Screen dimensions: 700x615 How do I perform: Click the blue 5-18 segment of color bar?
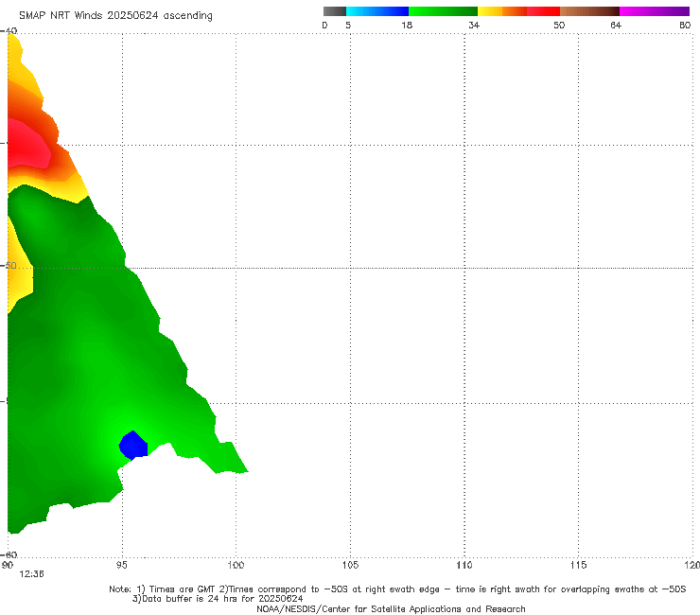click(377, 11)
